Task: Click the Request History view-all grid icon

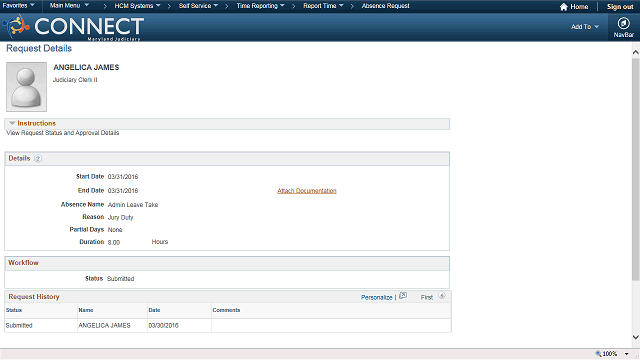Action: tap(403, 296)
